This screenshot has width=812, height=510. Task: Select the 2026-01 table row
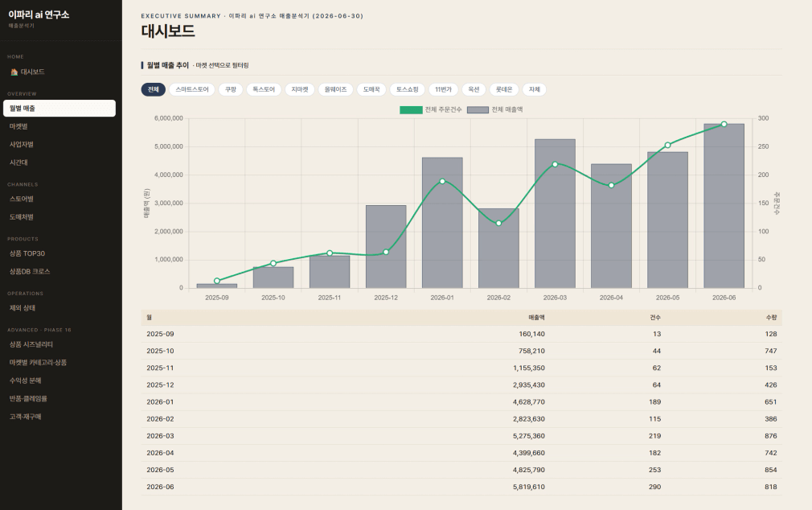point(461,402)
